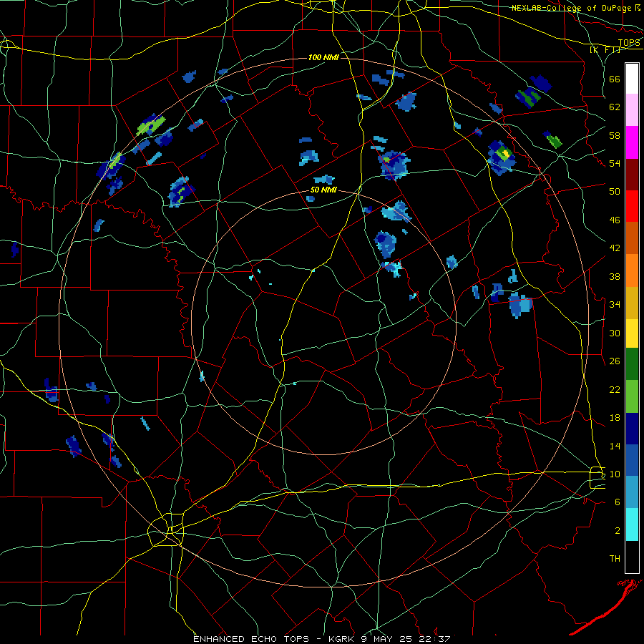
Task: Click the dark green 26 kft legend band
Action: tap(632, 364)
